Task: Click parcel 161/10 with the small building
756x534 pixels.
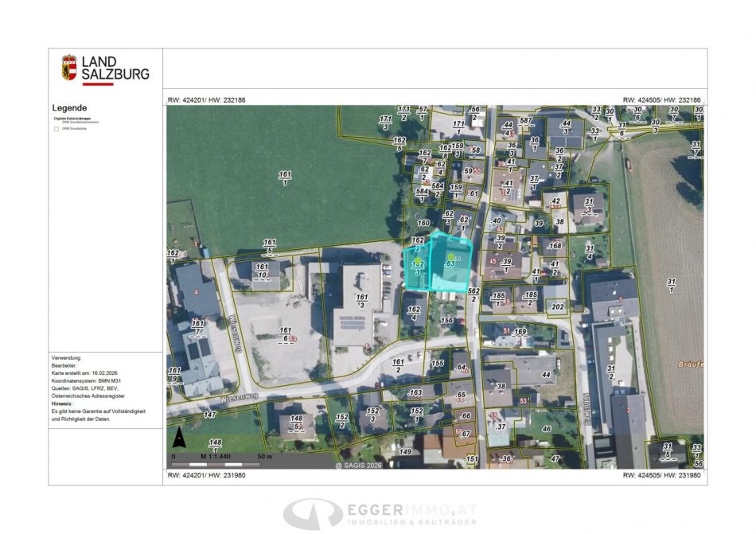Action: 261,271
